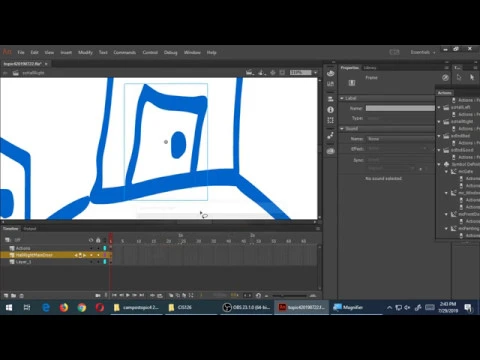Image resolution: width=480 pixels, height=360 pixels.
Task: Open the Control menu
Action: pos(150,52)
